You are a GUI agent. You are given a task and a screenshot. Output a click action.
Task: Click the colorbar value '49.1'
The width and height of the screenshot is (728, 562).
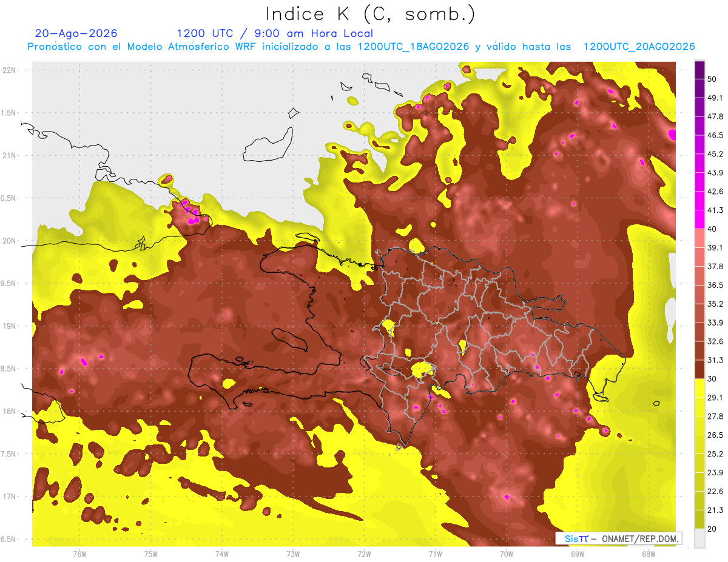point(715,98)
